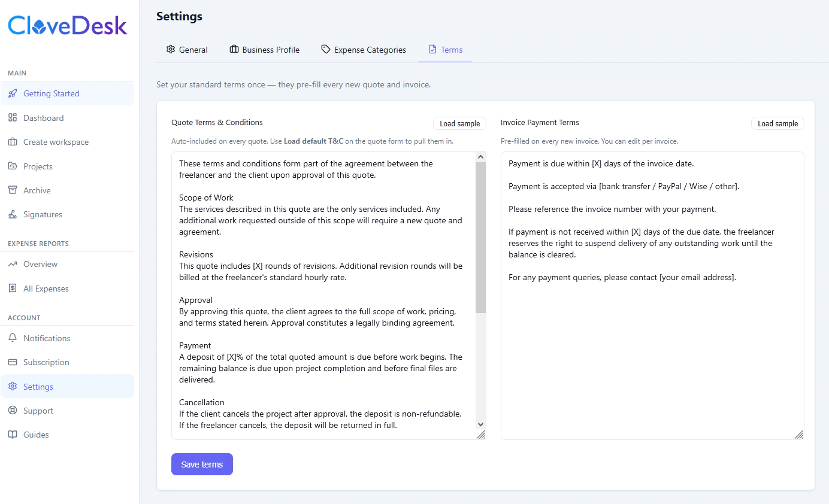Click the gear icon beside Settings in sidebar
Screen dimensions: 829x504
click(x=13, y=387)
